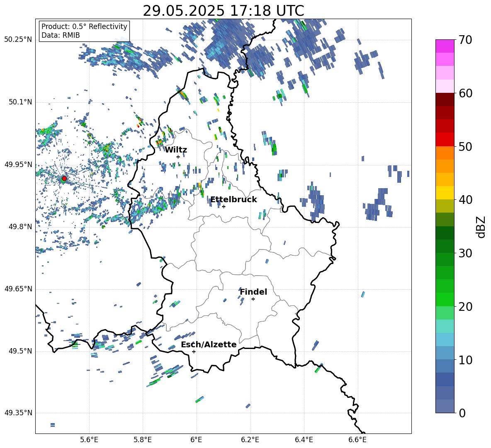Click the 5.6°E longitude tick label
The image size is (491, 448).
tap(89, 440)
